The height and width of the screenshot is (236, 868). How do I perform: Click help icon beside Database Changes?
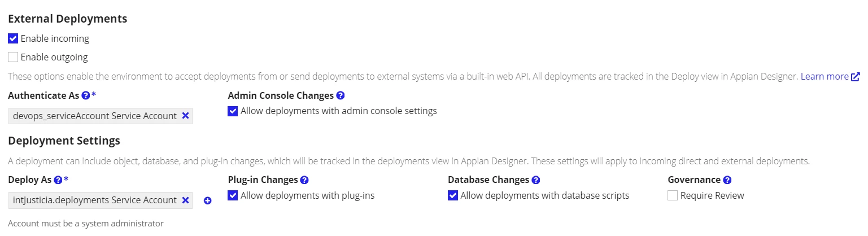[x=536, y=180]
